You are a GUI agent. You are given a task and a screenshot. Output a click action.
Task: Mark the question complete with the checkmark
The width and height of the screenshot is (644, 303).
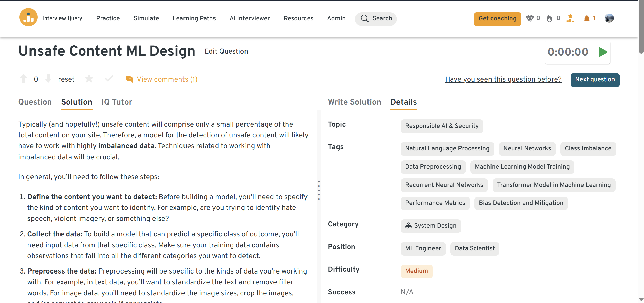109,79
